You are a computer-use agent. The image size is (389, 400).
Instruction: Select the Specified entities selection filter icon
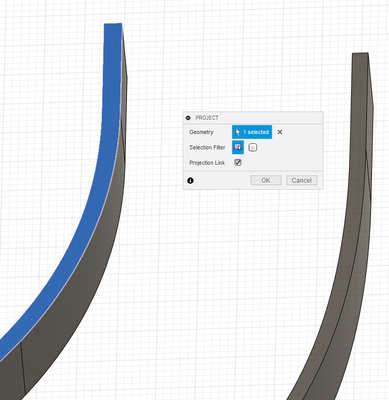tap(238, 147)
